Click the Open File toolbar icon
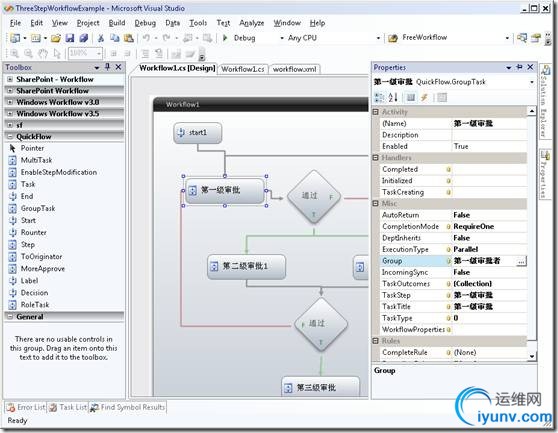The image size is (558, 433). point(56,38)
